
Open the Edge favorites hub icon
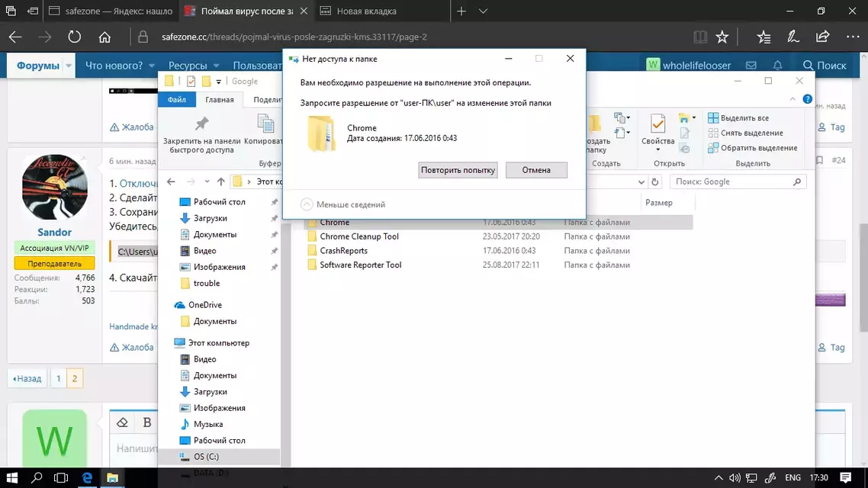tap(764, 37)
